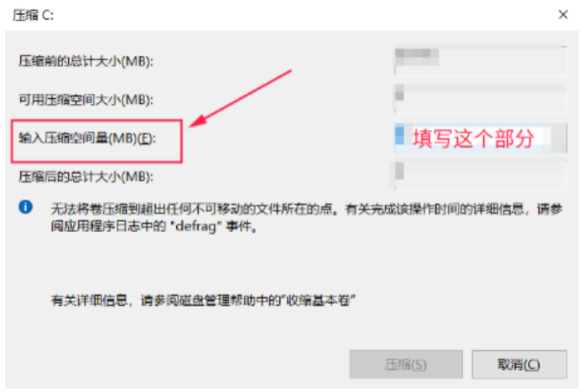Click the blue selected value in the shrink field
The width and height of the screenshot is (582, 392).
pos(399,136)
